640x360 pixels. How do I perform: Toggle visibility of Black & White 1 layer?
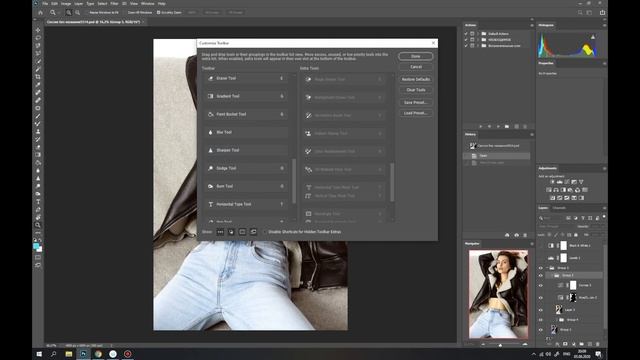(541, 246)
